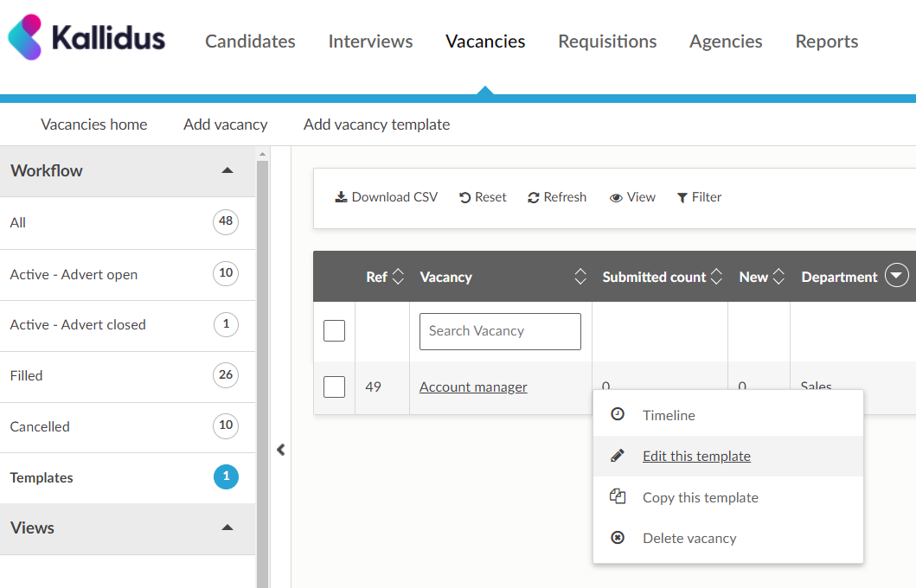The image size is (916, 588).
Task: Click the Download CSV icon
Action: (x=341, y=197)
